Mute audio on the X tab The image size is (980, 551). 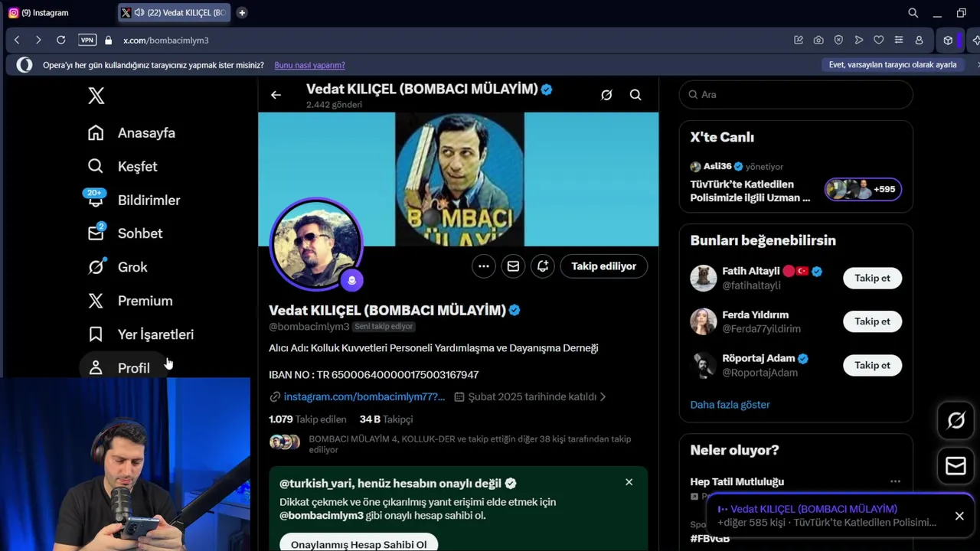[x=139, y=12]
